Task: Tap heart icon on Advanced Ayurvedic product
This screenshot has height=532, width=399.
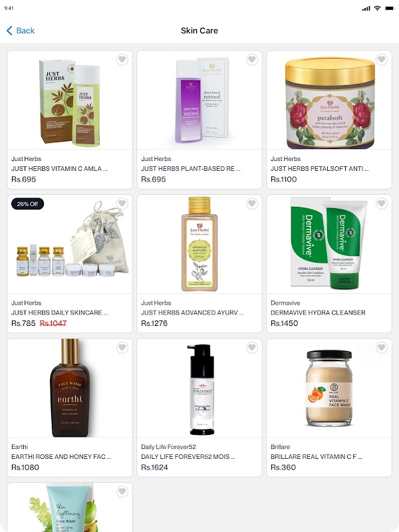Action: tap(252, 203)
